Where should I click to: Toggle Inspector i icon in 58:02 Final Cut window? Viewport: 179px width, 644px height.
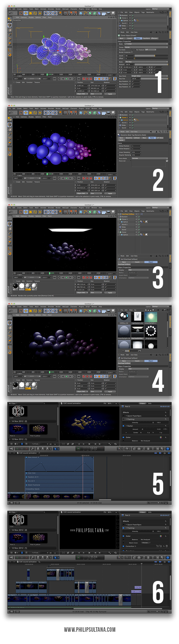(167, 449)
